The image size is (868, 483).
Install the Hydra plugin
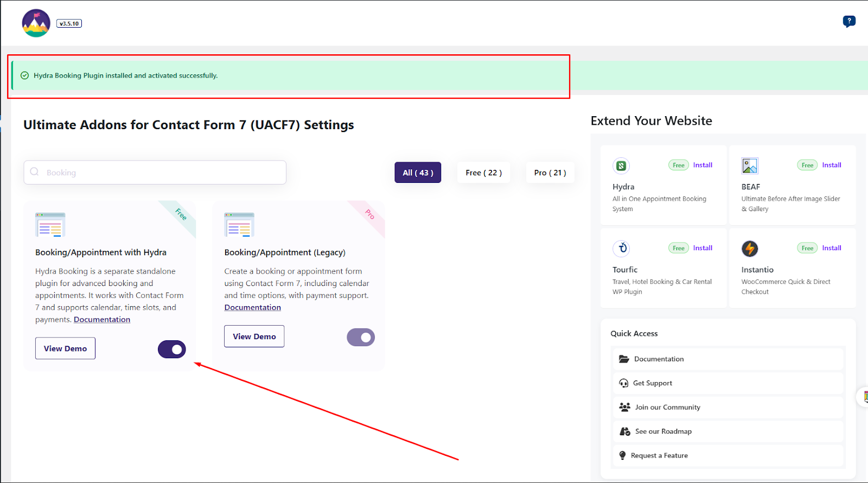coord(703,165)
